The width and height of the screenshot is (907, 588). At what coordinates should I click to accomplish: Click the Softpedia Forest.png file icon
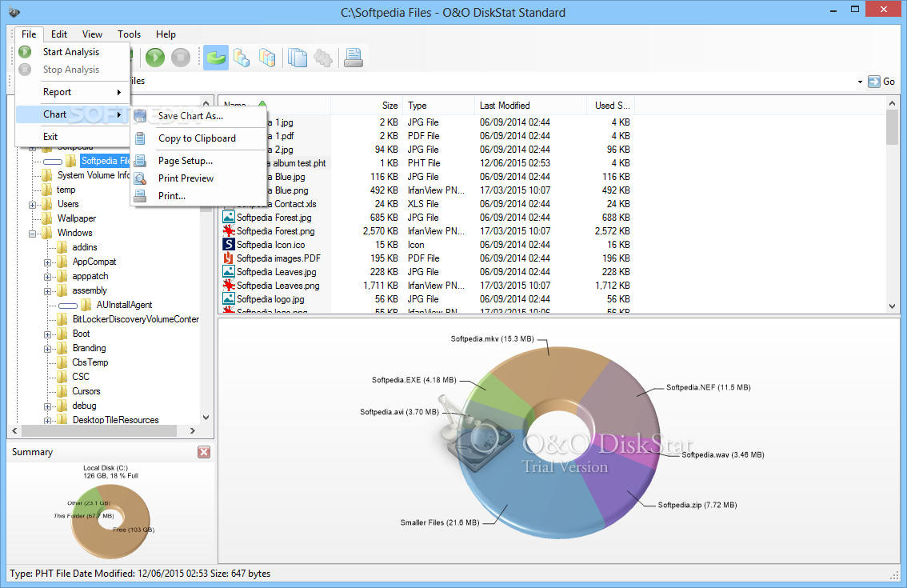(x=229, y=231)
